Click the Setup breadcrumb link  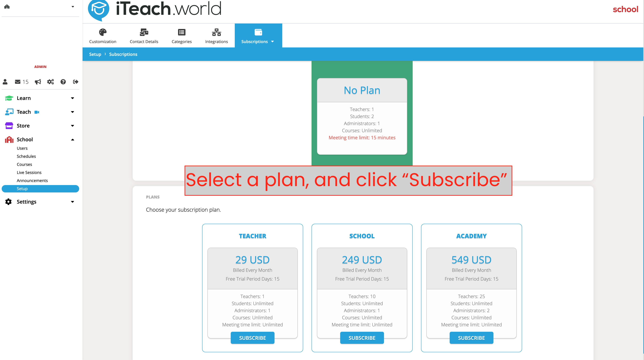[95, 54]
